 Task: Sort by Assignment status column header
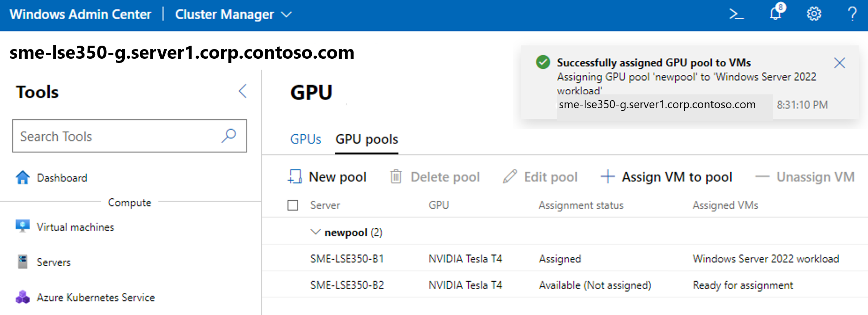point(581,205)
